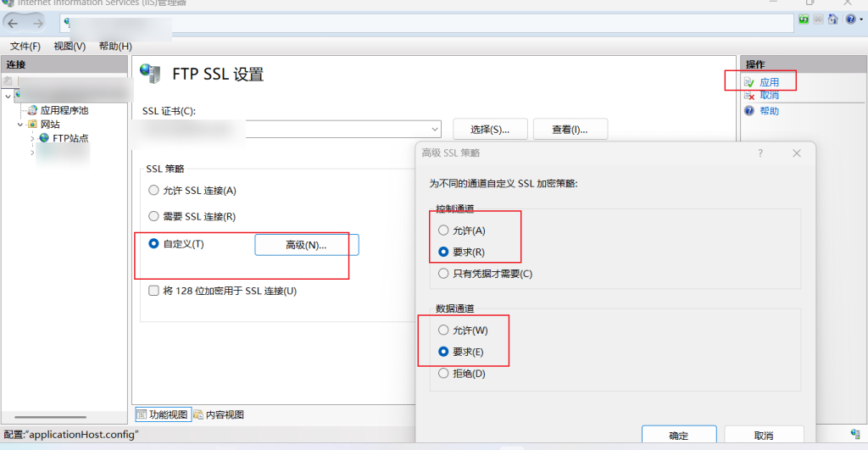Click the home icon in toolbar
This screenshot has height=450, width=868.
832,19
